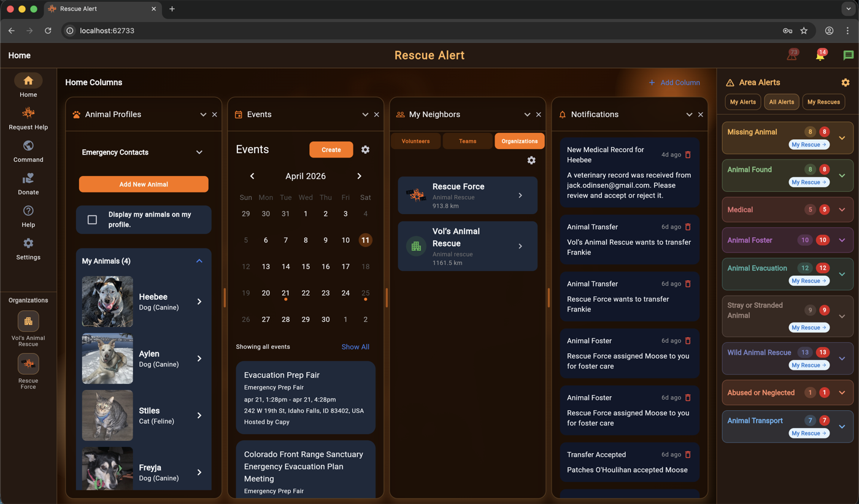Select April 21 on the calendar

coord(285,293)
